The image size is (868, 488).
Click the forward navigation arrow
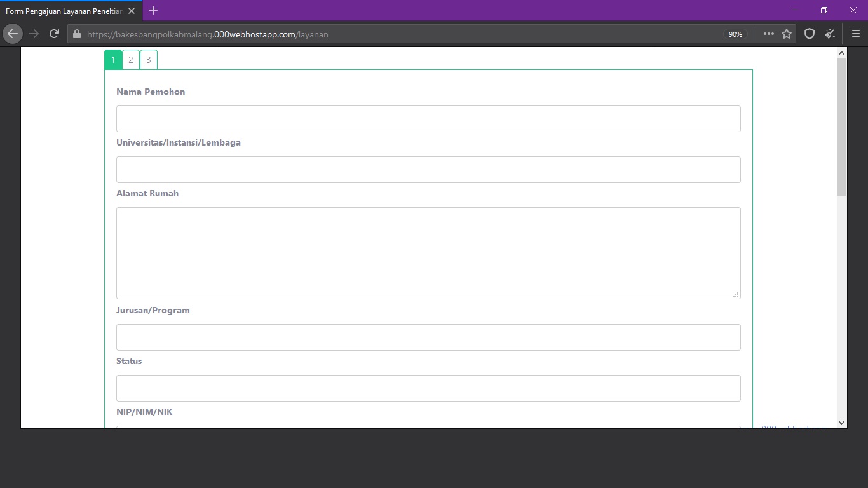(34, 34)
